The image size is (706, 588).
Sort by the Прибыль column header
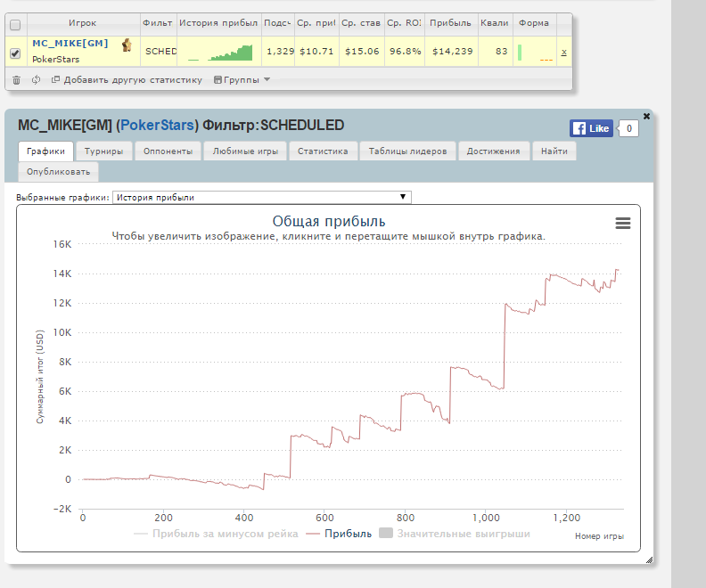point(450,23)
